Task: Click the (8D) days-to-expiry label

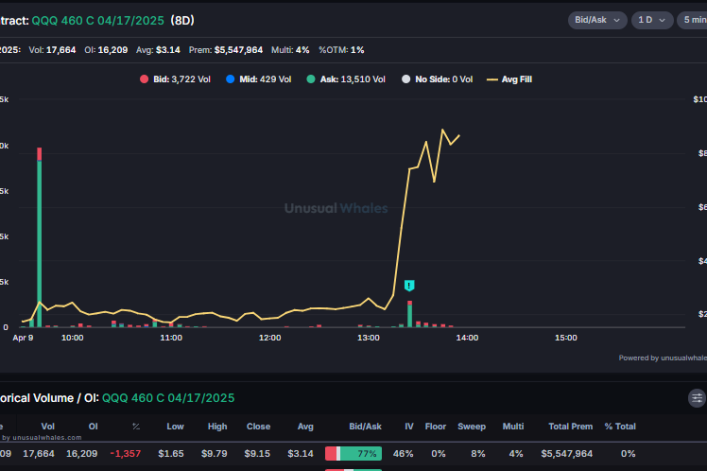Action: click(183, 21)
